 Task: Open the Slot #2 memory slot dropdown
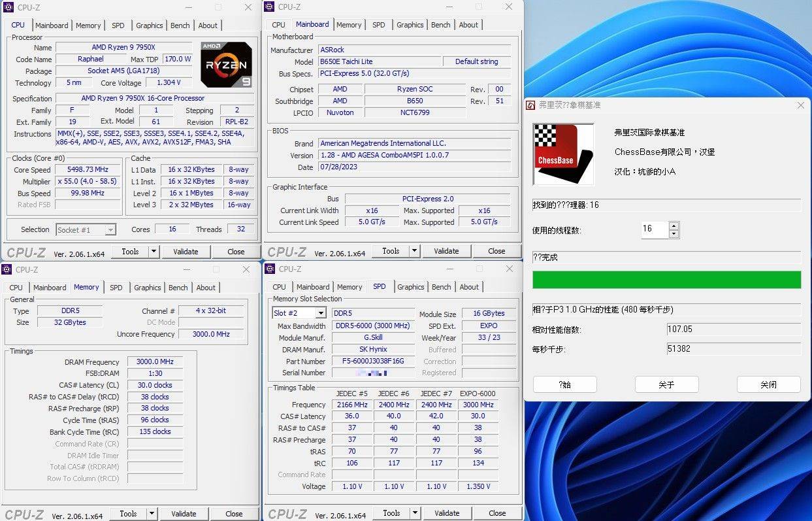319,312
